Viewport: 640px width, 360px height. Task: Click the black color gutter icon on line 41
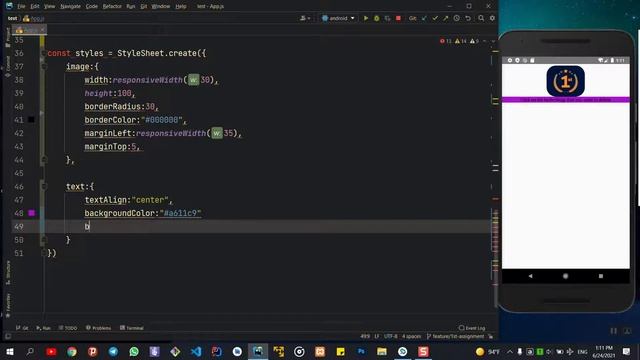point(31,120)
